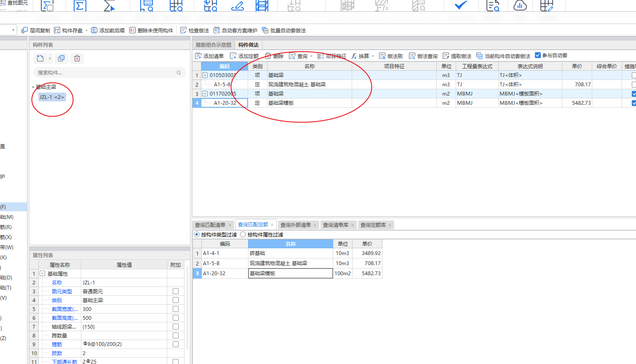Click the 检查做法 icon
This screenshot has height=364, width=636.
coord(184,30)
